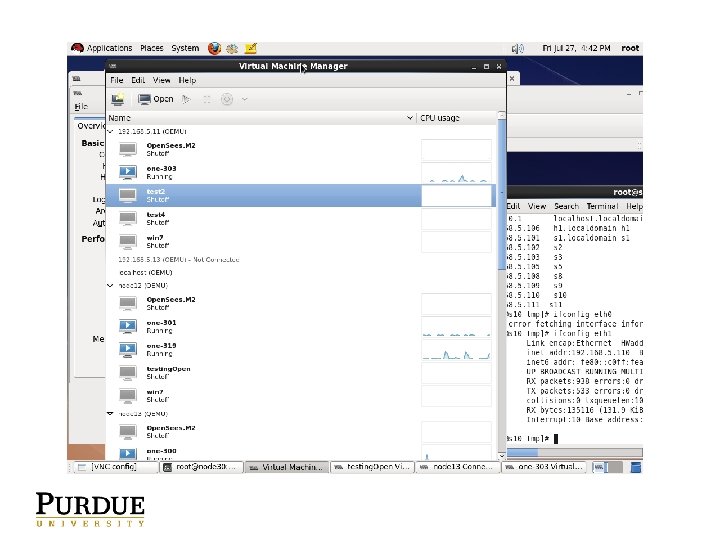Click the Virtual Machine Manager taskbar button
720x540 pixels.
[x=287, y=467]
